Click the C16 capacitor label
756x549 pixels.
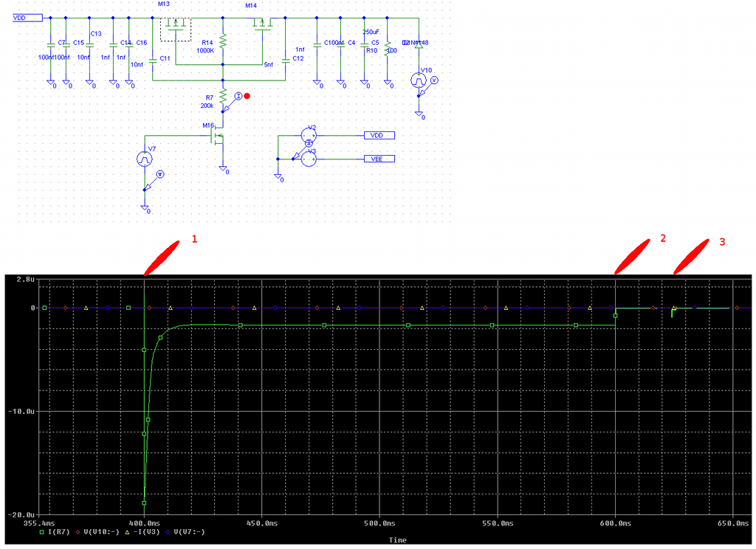point(141,43)
